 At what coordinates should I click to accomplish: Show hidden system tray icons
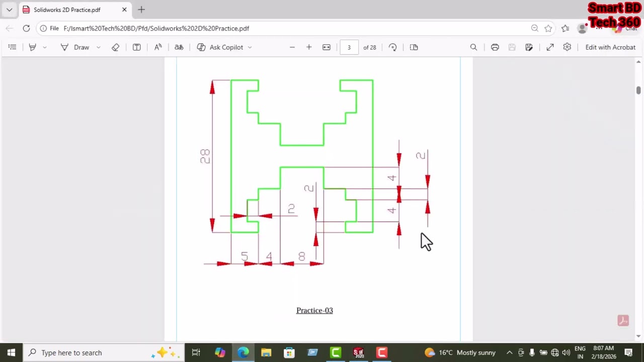click(509, 352)
